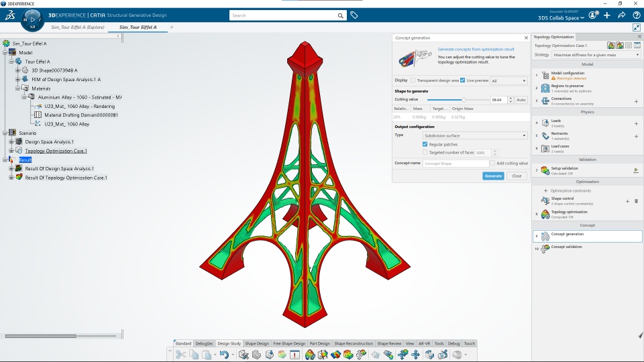The image size is (644, 362).
Task: Click the red exclamation window icon in toolbar
Action: tap(295, 355)
